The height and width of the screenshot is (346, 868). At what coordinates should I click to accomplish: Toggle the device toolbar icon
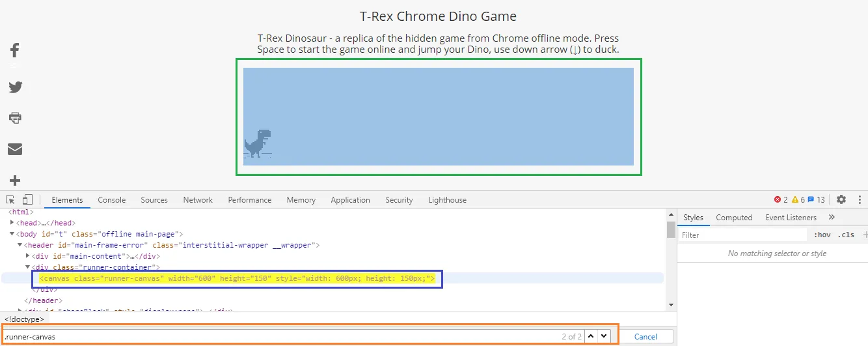coord(27,199)
